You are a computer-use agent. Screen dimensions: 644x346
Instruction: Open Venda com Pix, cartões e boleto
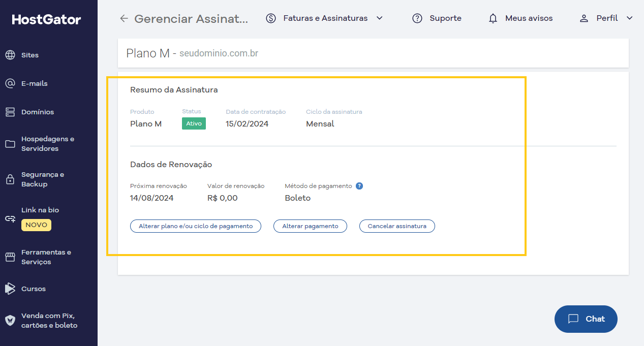pyautogui.click(x=49, y=321)
